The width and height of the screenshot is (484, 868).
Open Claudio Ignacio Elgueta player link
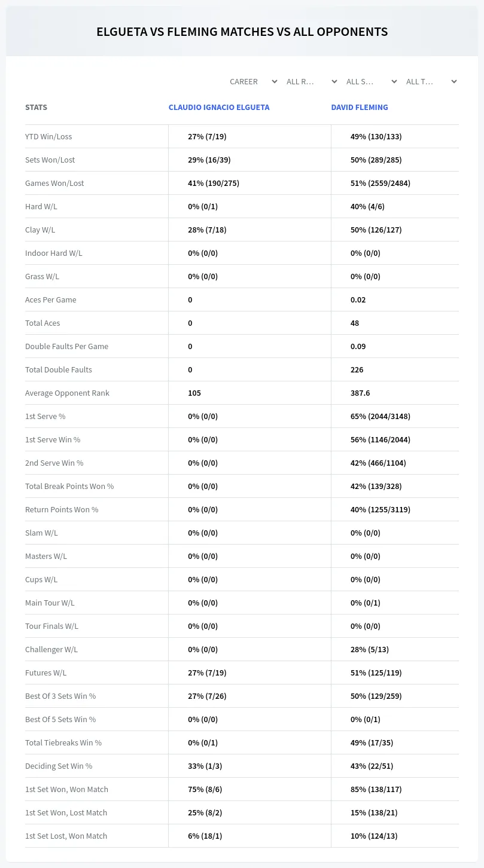tap(219, 107)
